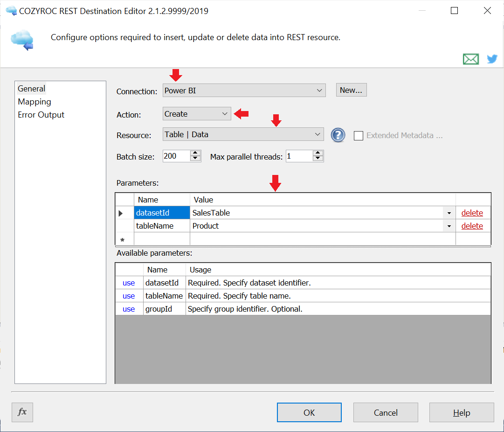Click the groupId name cell
504x432 pixels.
(164, 309)
